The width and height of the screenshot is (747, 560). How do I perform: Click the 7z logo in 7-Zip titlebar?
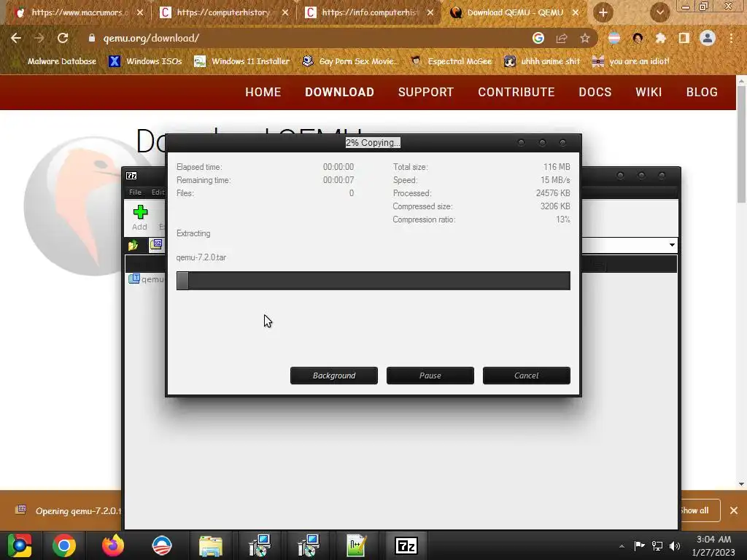tap(131, 176)
